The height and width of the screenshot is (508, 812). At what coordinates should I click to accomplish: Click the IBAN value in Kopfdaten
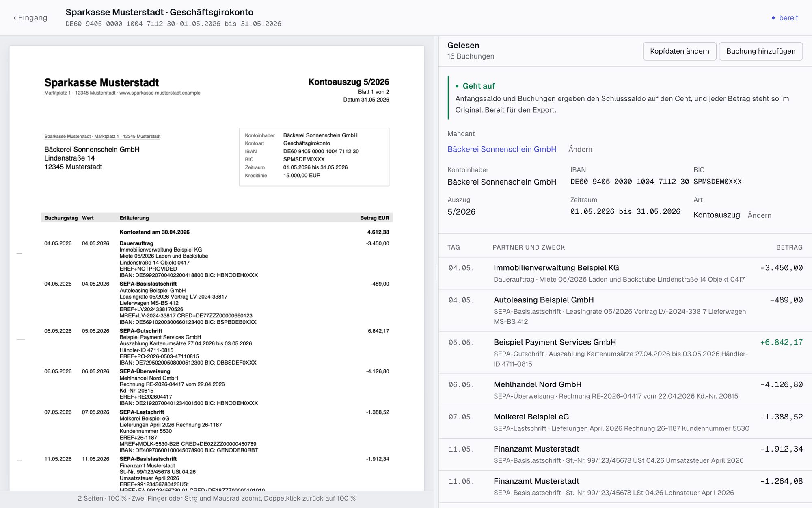pos(629,182)
